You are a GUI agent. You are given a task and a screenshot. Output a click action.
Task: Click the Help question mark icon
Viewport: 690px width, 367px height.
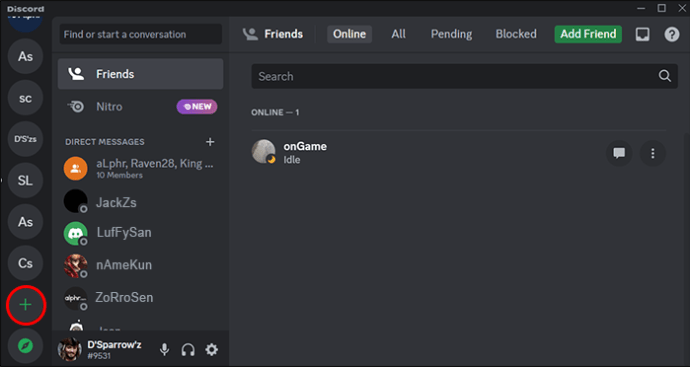point(672,34)
